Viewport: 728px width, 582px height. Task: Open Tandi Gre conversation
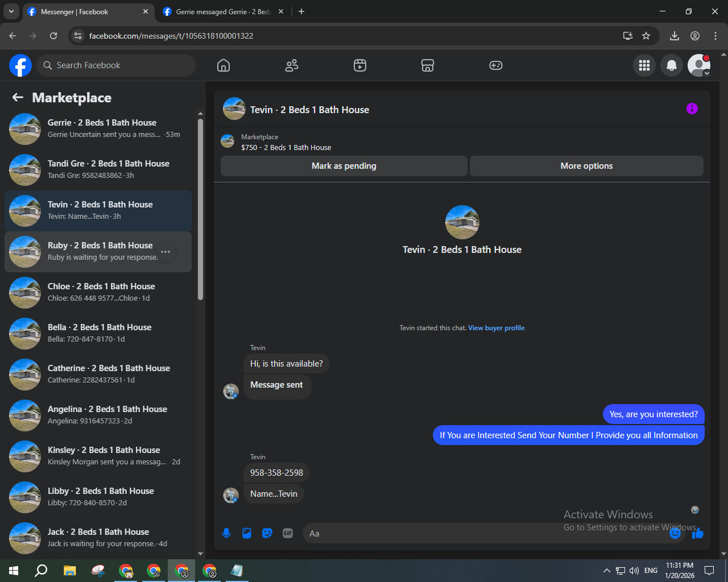point(98,170)
